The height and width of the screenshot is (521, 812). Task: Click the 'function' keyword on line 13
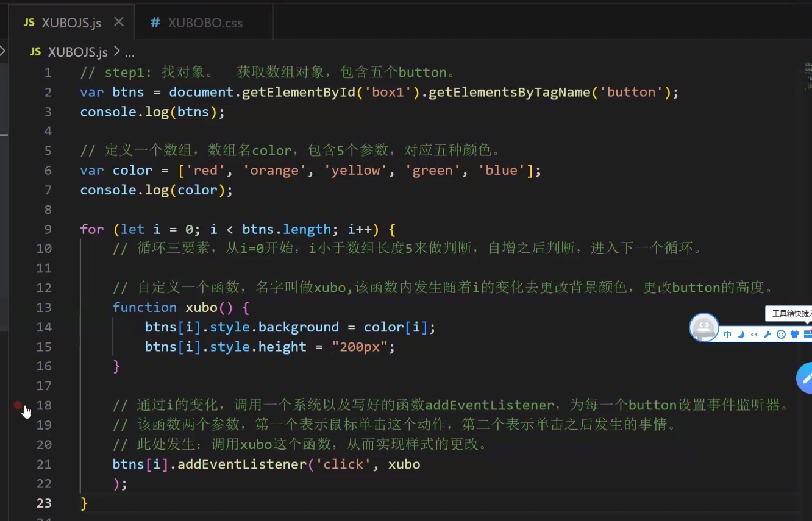click(144, 307)
